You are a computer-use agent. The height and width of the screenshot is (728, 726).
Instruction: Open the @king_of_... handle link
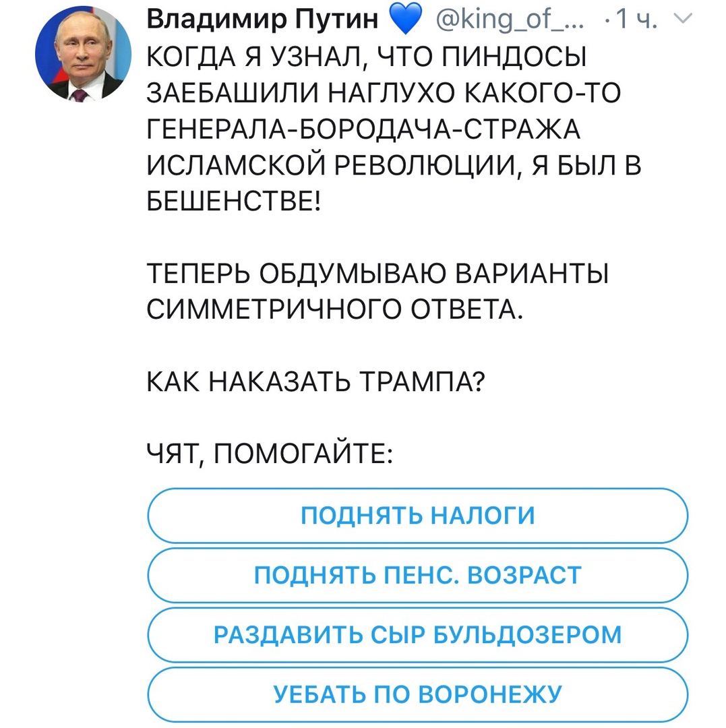tap(509, 20)
